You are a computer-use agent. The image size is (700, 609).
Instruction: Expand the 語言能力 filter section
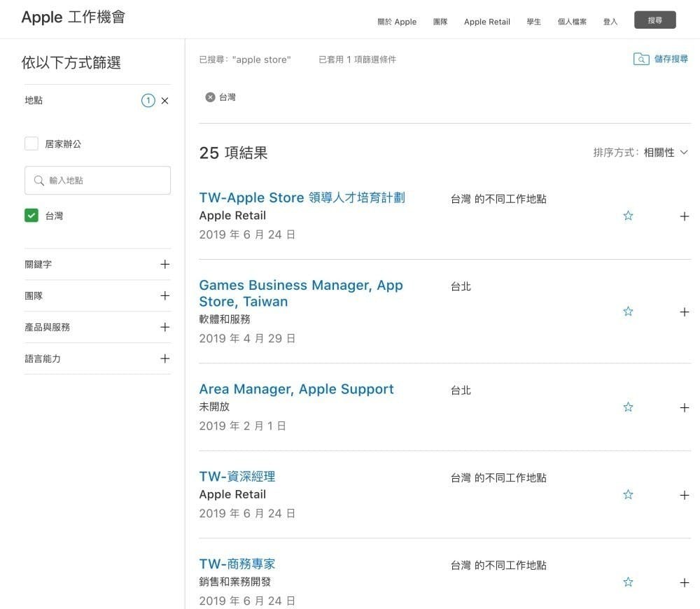97,358
